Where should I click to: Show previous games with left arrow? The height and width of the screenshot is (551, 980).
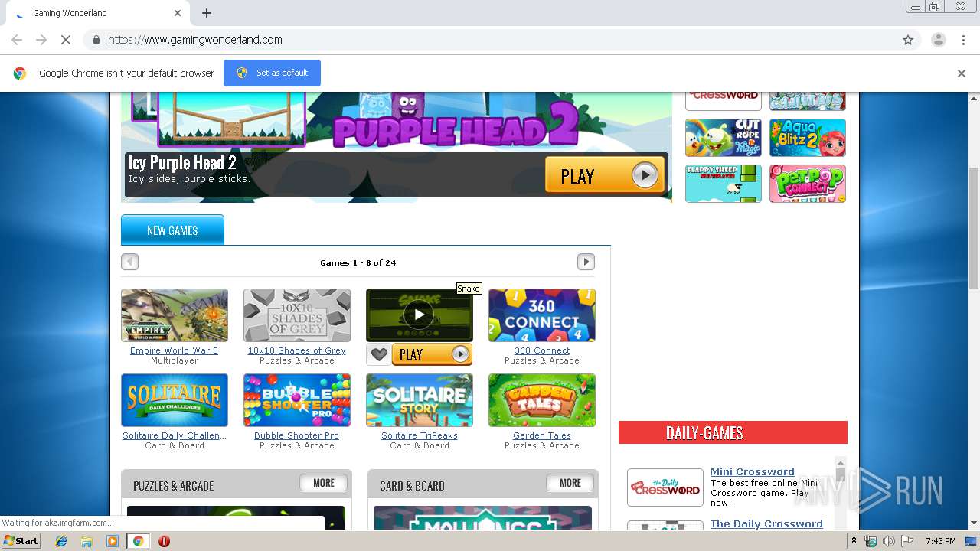[x=129, y=262]
